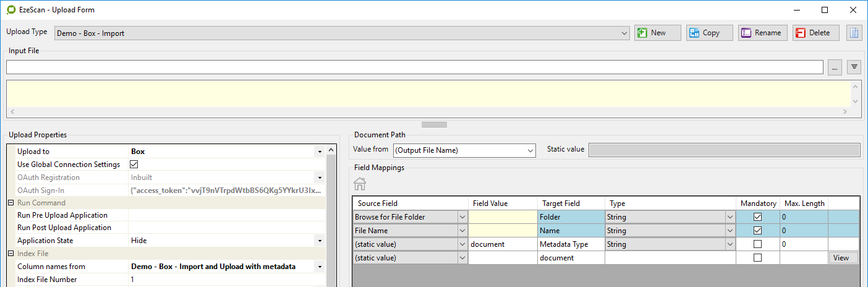
Task: Click the Upload Properties scrollbar up arrow
Action: click(331, 150)
